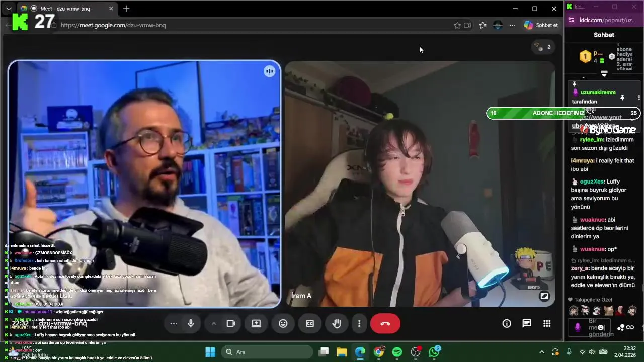Turn off the camera in Meet
Image resolution: width=644 pixels, height=362 pixels.
231,323
